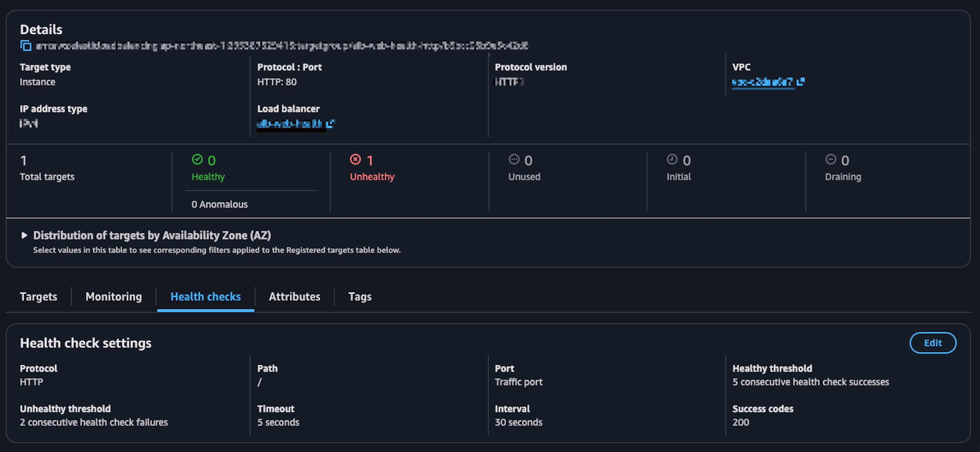Click the Unhealthy targets count
The width and height of the screenshot is (980, 452).
pyautogui.click(x=370, y=161)
